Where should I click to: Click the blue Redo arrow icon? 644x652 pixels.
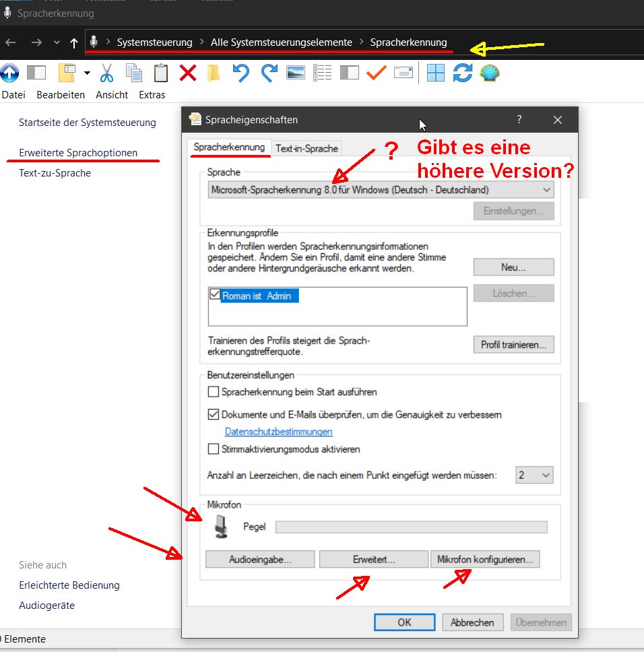coord(269,73)
